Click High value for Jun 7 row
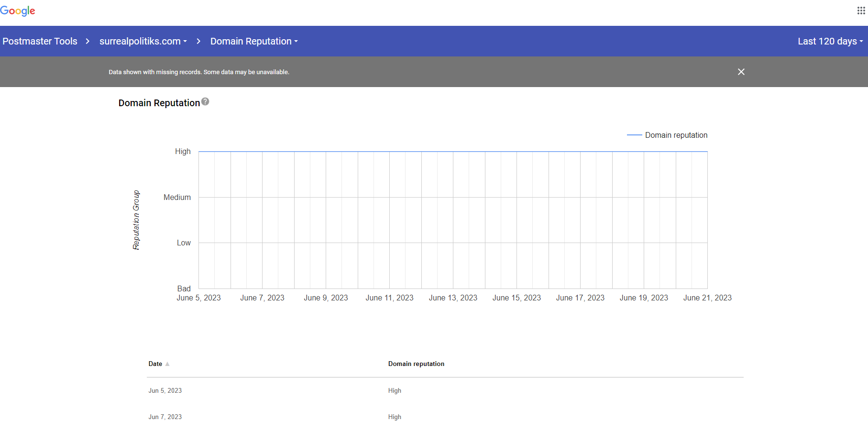The width and height of the screenshot is (868, 432). [x=395, y=417]
